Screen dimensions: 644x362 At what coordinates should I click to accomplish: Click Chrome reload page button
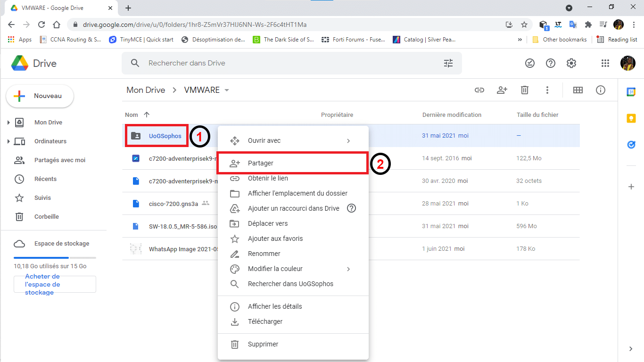coord(41,25)
